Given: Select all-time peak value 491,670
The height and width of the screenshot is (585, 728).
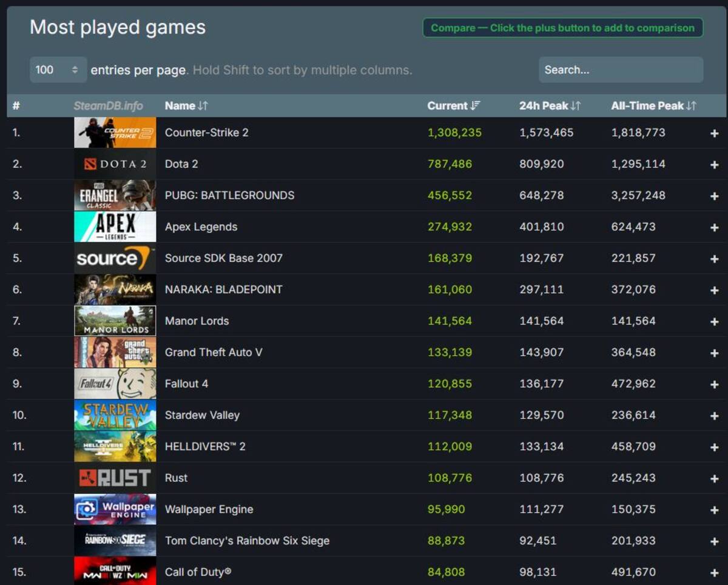Looking at the screenshot, I should pos(633,572).
